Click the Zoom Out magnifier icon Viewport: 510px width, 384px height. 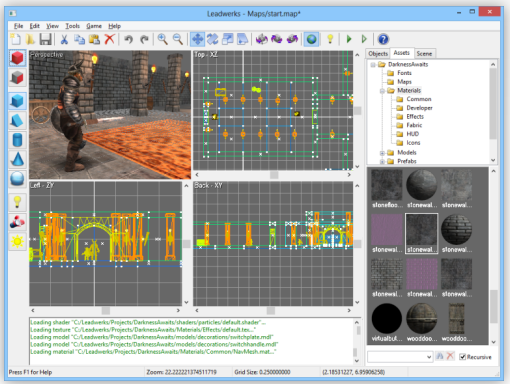point(178,39)
